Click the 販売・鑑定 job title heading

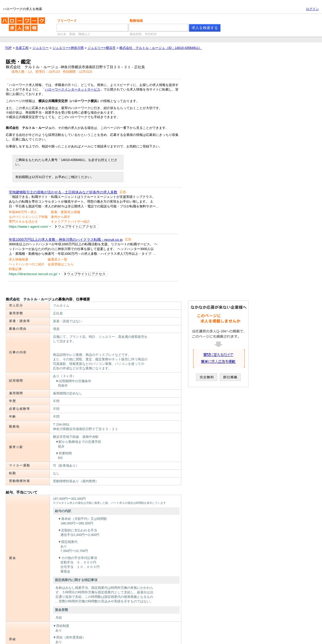18,62
